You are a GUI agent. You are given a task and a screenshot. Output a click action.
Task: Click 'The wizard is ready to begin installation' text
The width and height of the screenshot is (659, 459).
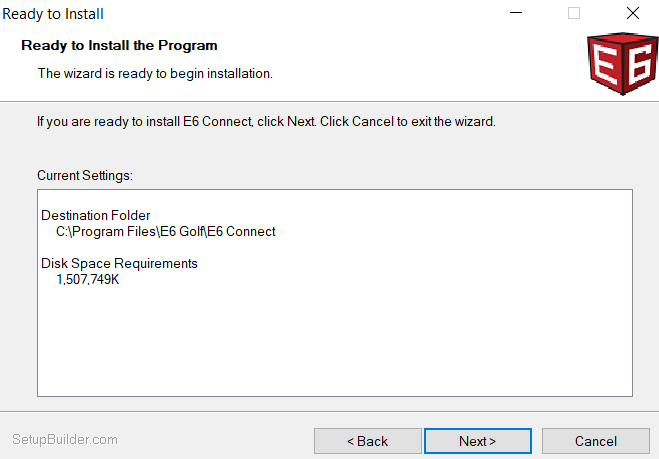point(155,73)
